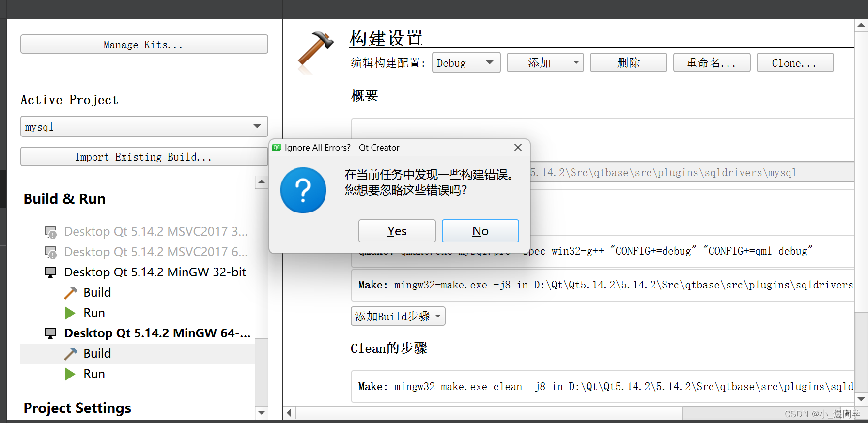Open Build settings under MinGW 64

(97, 353)
